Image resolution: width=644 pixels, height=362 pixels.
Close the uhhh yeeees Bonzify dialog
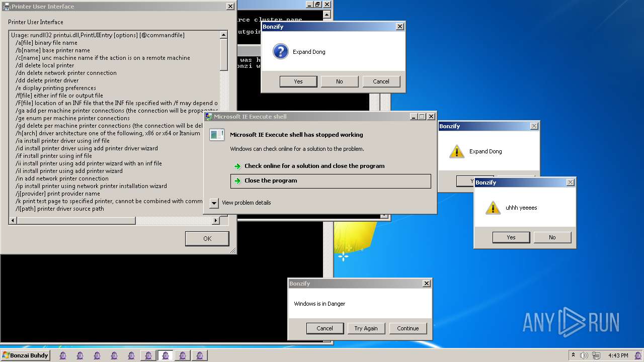[570, 183]
